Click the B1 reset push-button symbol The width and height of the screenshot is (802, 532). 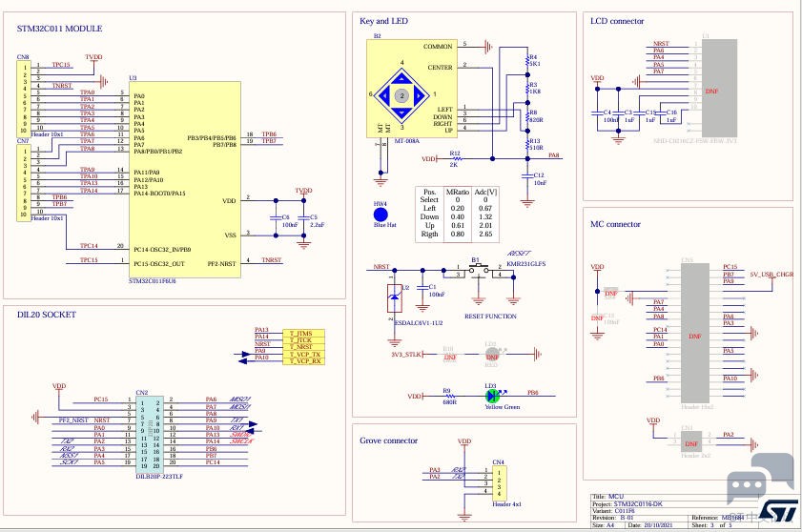(479, 270)
